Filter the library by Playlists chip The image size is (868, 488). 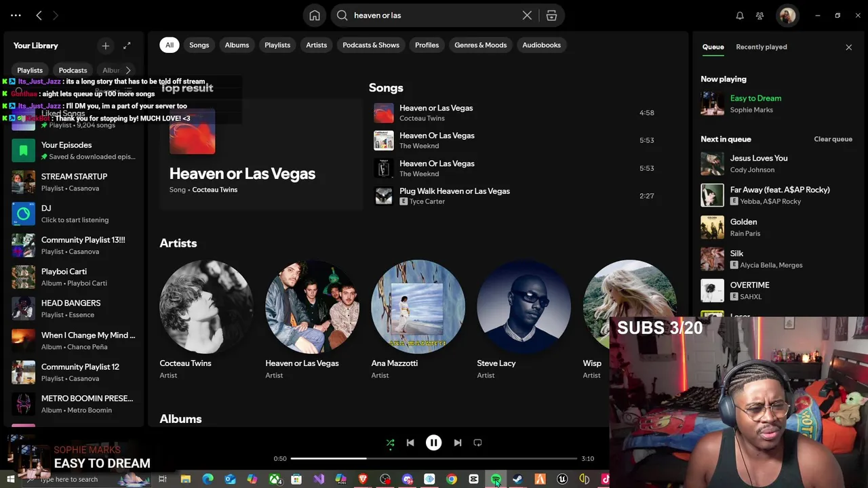coord(30,70)
